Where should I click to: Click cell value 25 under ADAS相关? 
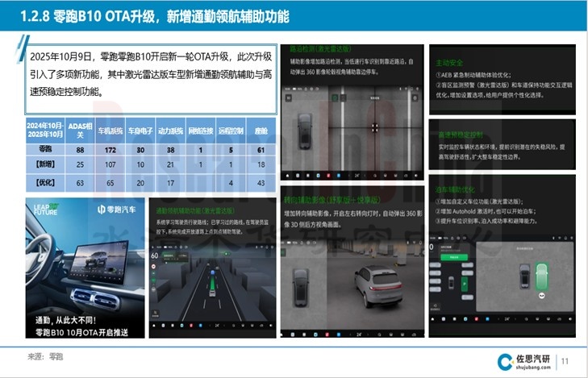pos(80,164)
